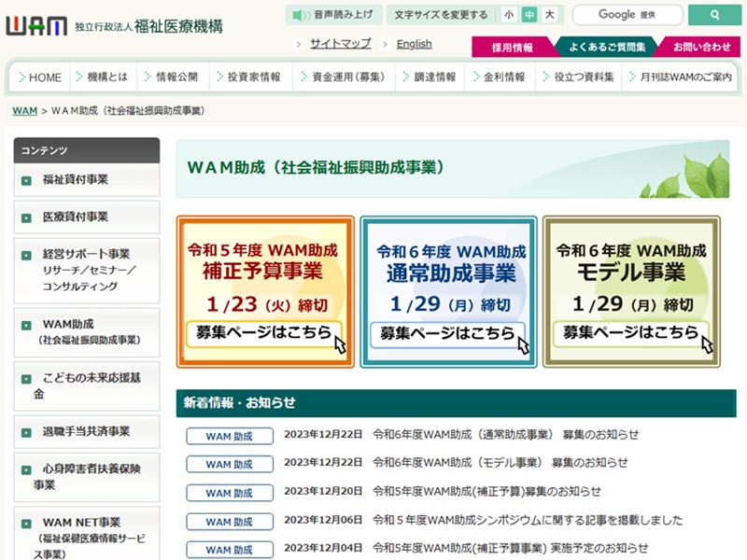Set text size to medium (中)

(529, 15)
